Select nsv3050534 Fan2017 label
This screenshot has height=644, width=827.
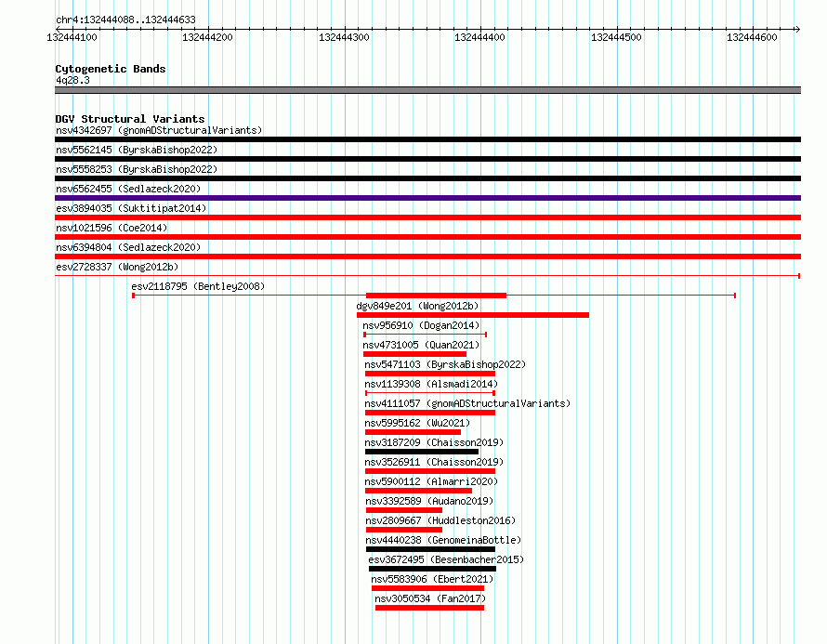coord(430,598)
